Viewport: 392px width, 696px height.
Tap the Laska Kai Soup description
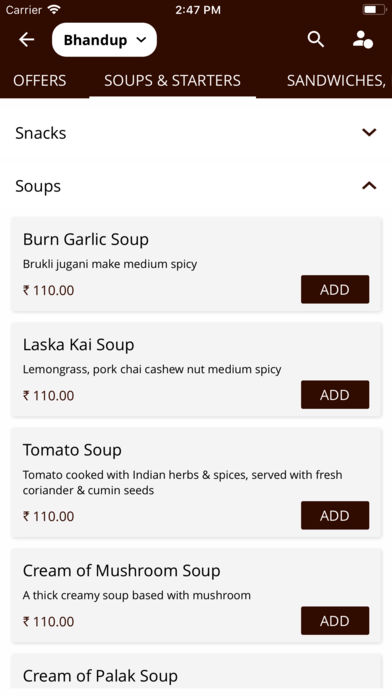152,370
